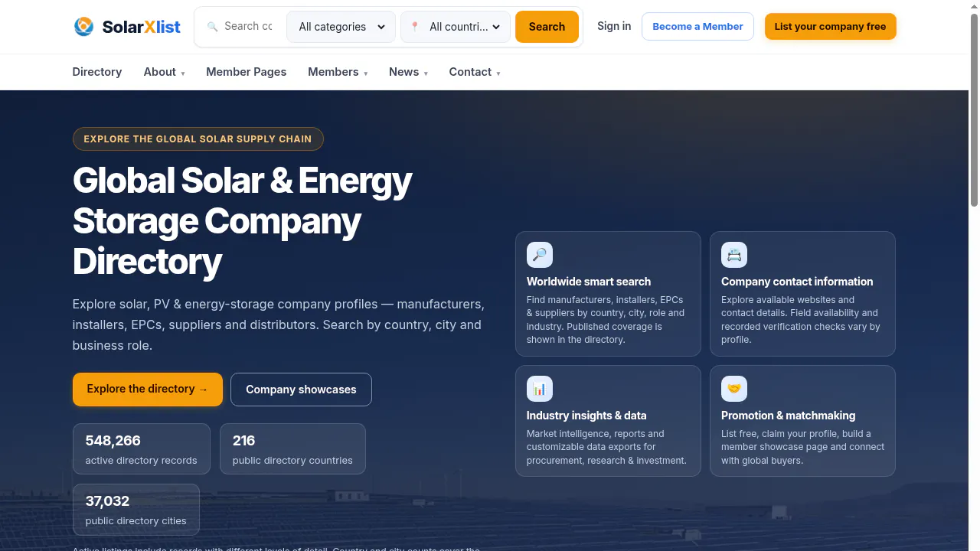The width and height of the screenshot is (980, 551).
Task: Click the magnifier icon in search box
Action: coord(213,27)
